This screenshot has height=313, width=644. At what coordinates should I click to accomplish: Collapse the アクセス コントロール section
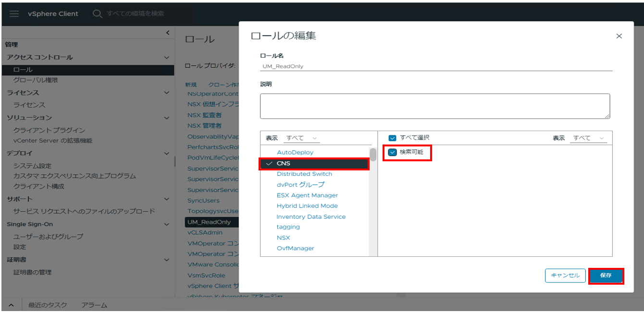[x=167, y=58]
